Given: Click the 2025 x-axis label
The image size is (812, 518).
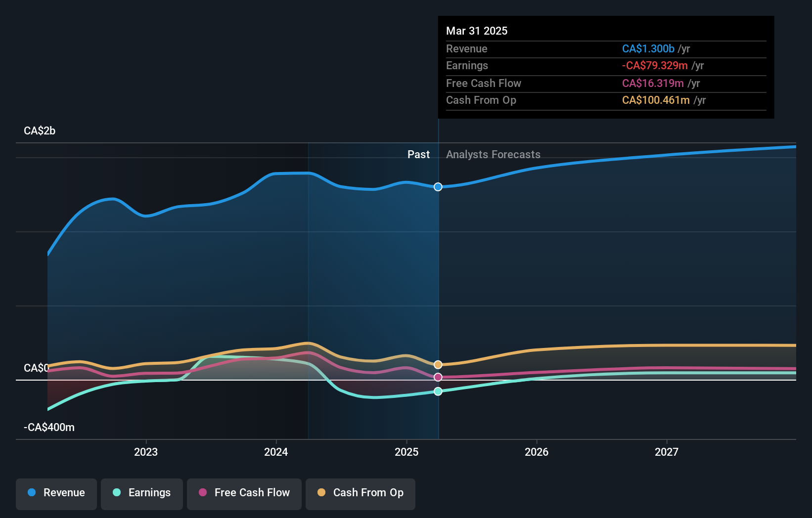Looking at the screenshot, I should click(x=406, y=452).
